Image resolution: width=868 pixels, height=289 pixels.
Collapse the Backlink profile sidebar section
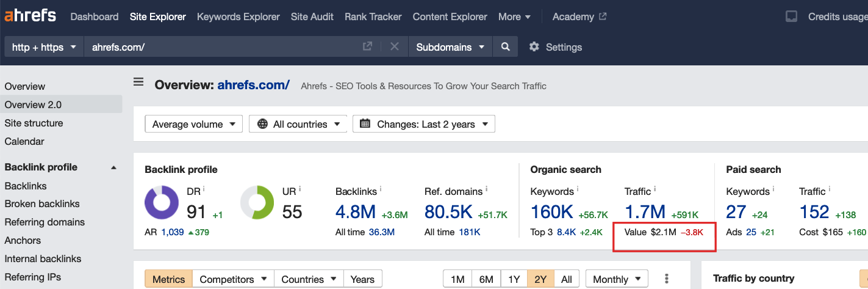point(113,167)
